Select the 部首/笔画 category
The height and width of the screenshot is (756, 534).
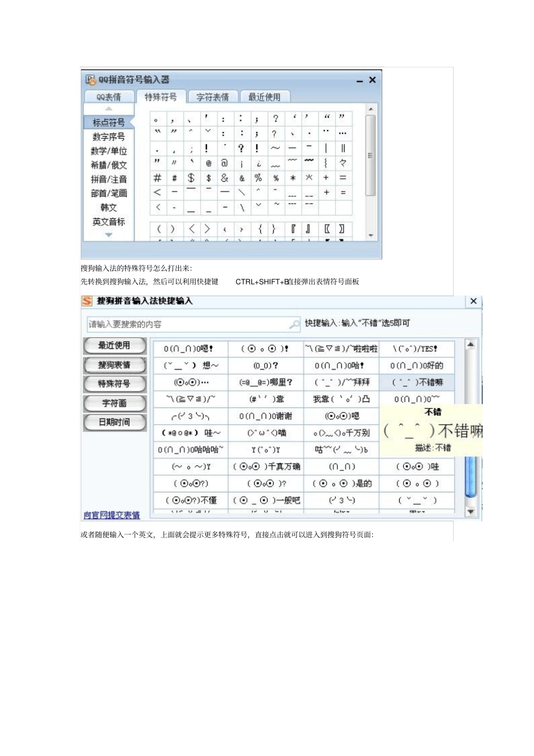108,193
